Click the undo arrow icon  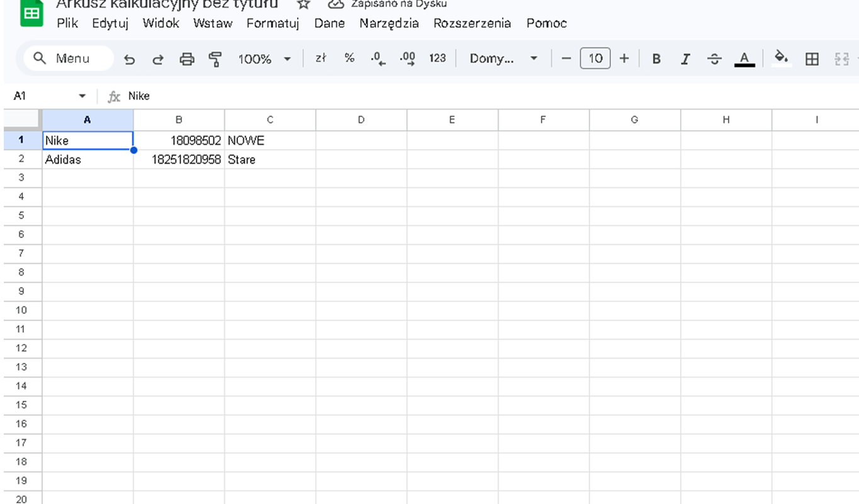[129, 59]
